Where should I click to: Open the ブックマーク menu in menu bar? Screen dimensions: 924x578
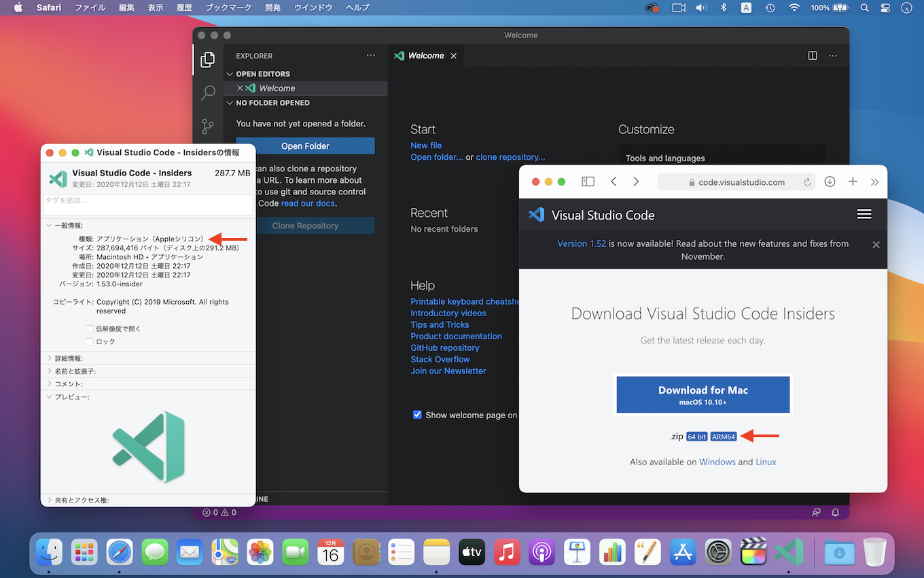(228, 7)
